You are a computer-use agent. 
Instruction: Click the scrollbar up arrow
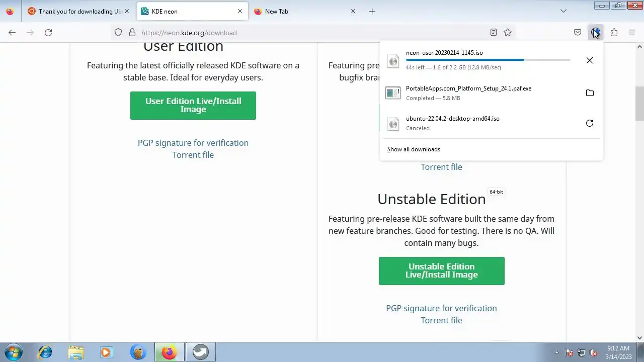(640, 47)
